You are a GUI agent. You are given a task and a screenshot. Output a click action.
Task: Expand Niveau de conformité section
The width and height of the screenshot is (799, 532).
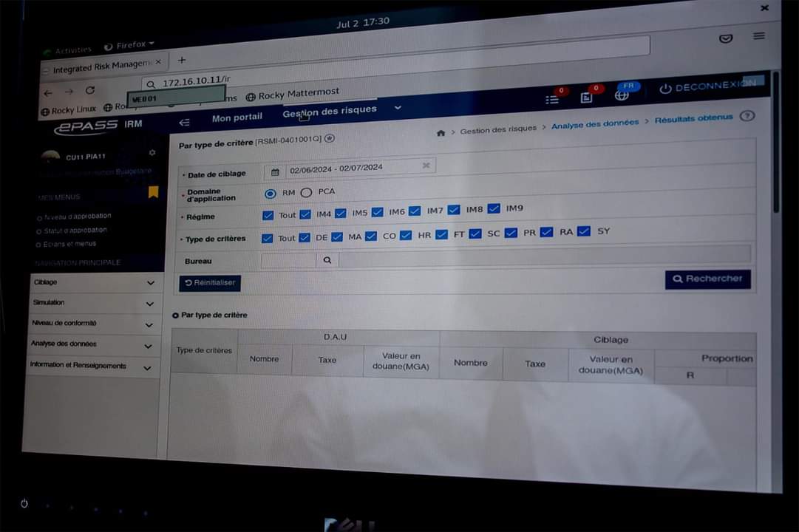point(94,324)
